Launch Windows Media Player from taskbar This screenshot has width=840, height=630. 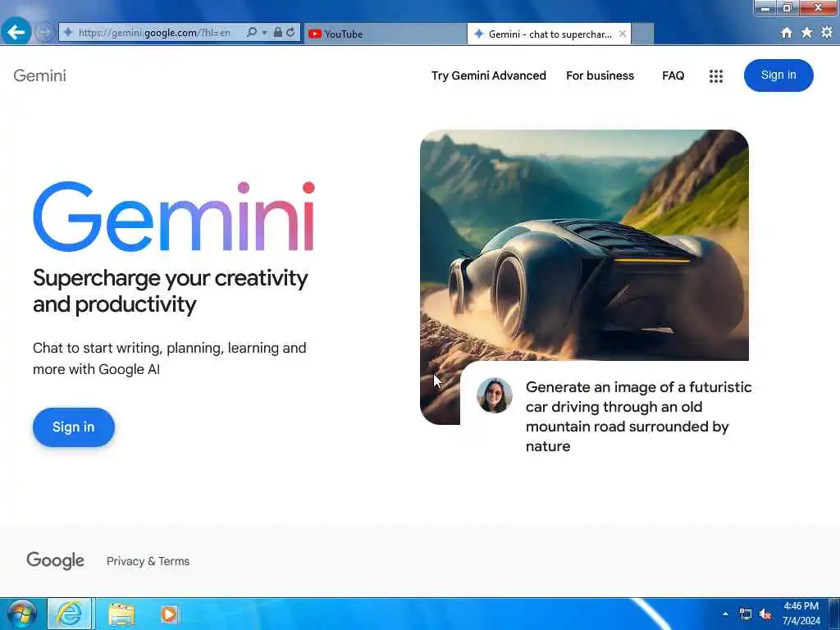169,614
